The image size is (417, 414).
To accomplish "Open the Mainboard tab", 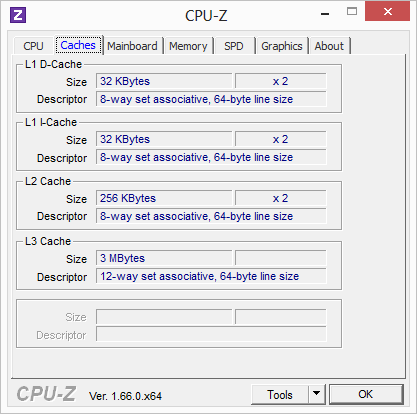I will tap(132, 46).
